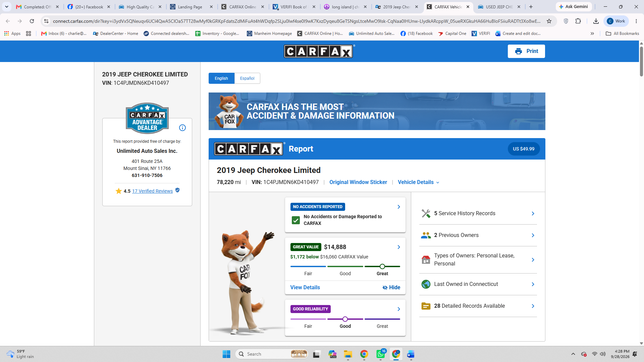Hide the CARFAX value price
This screenshot has height=362, width=644.
[391, 288]
